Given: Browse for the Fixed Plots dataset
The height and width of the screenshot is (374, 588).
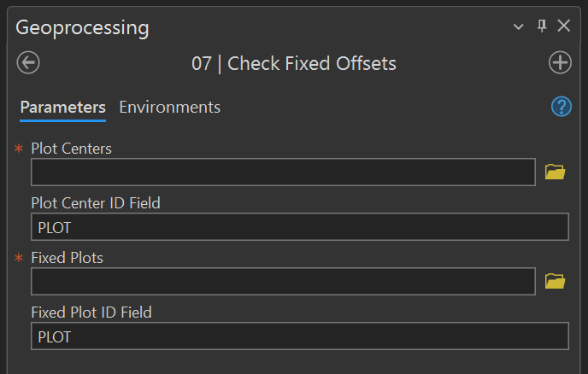Looking at the screenshot, I should pos(556,281).
